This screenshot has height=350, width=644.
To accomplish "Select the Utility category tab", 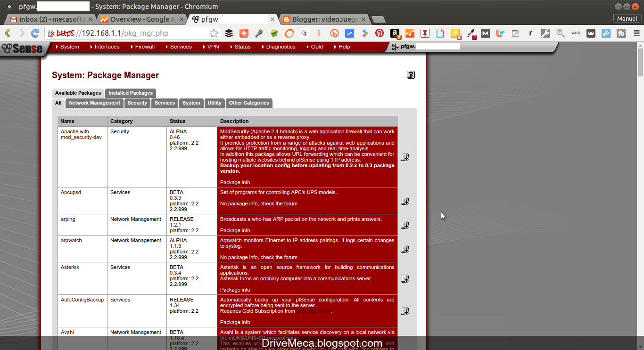I will point(215,103).
